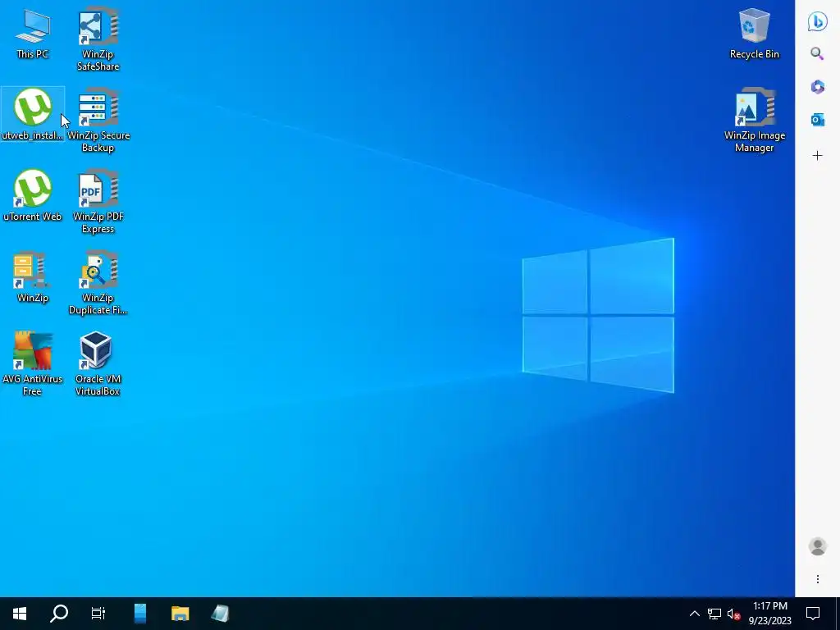Open Outlook from the sidebar
Image resolution: width=840 pixels, height=630 pixels.
click(818, 120)
